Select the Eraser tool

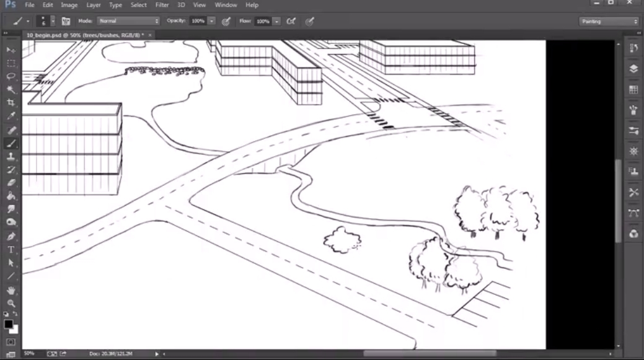click(11, 183)
